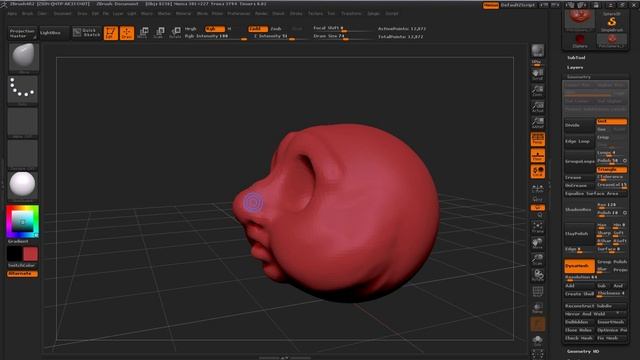640x360 pixels.
Task: Toggle the Local transformations button
Action: point(538,172)
